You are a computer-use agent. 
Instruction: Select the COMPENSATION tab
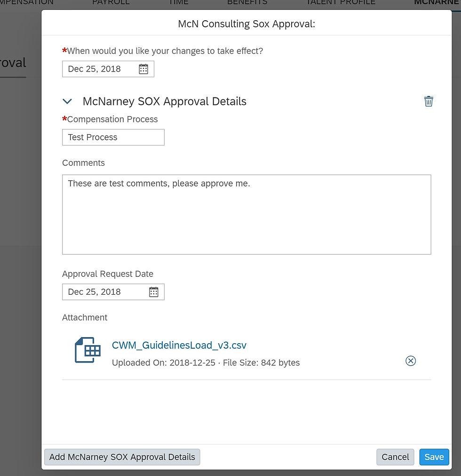tap(26, 3)
